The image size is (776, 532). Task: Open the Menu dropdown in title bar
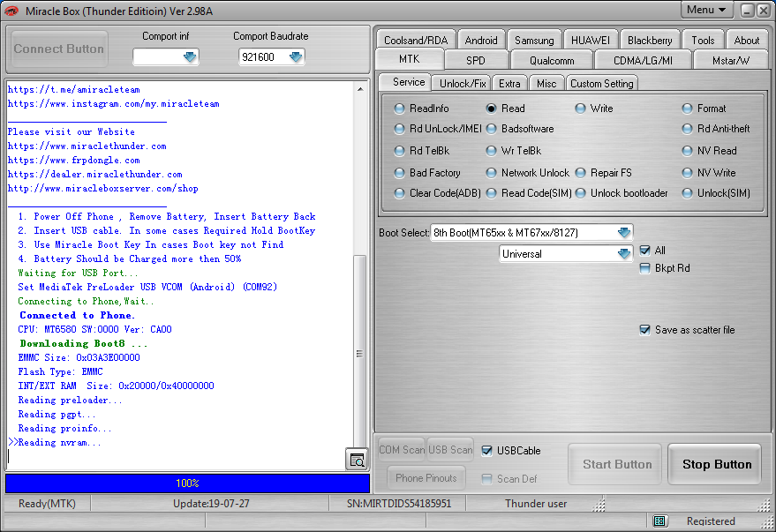click(x=706, y=10)
